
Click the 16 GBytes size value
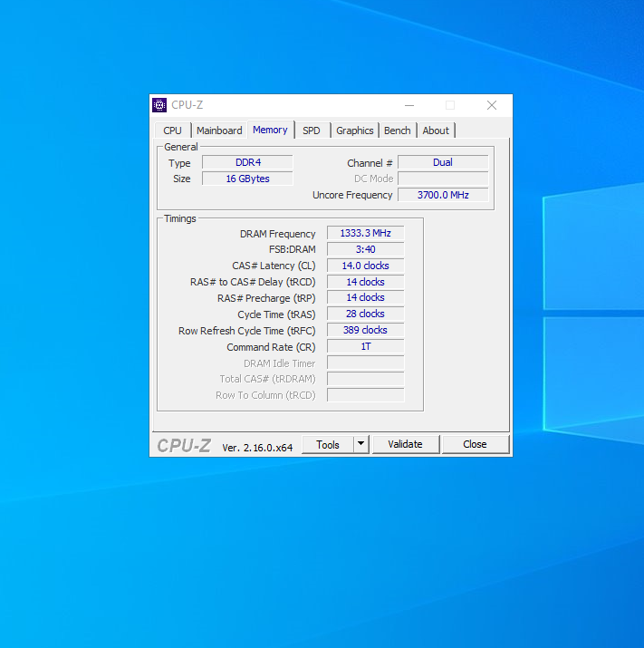click(x=248, y=179)
